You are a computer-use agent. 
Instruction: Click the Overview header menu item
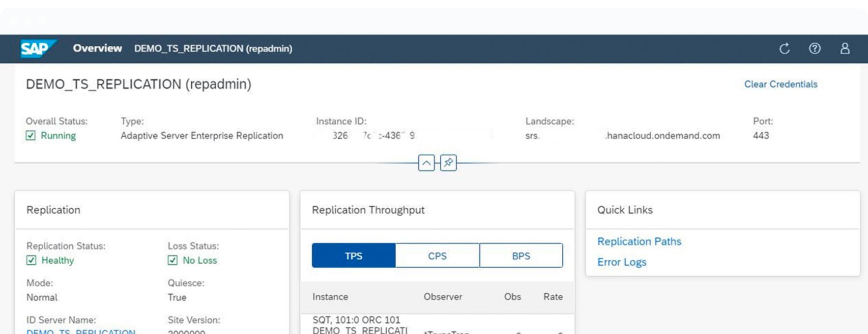(x=97, y=48)
